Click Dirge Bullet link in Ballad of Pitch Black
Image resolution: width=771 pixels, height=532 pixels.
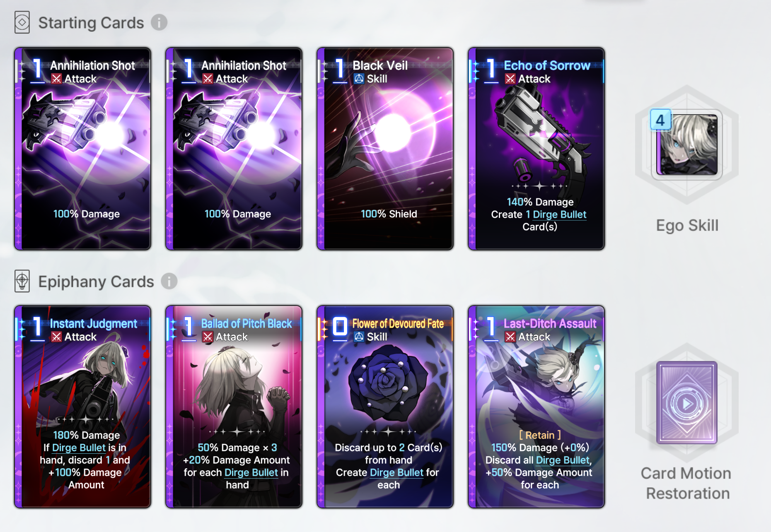coord(251,472)
